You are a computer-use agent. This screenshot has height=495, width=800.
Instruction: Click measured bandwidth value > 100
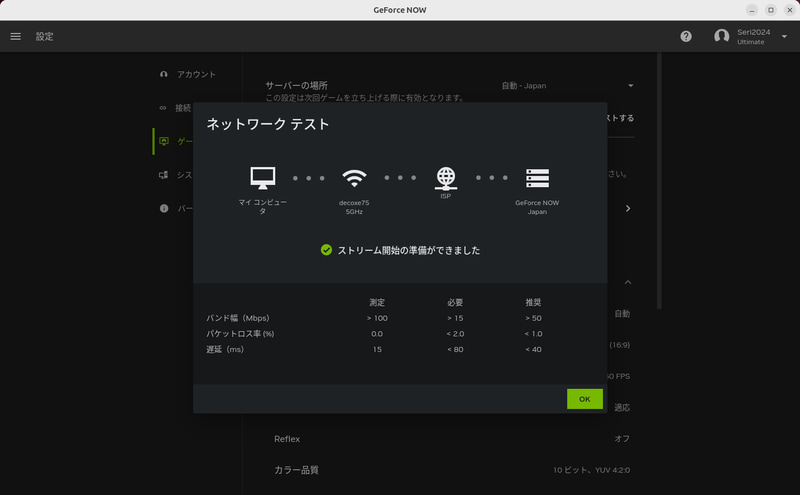coord(377,318)
